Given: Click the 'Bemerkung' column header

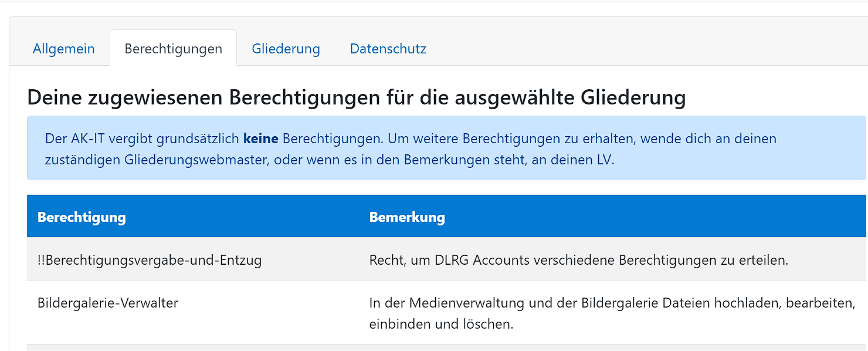Looking at the screenshot, I should point(407,217).
